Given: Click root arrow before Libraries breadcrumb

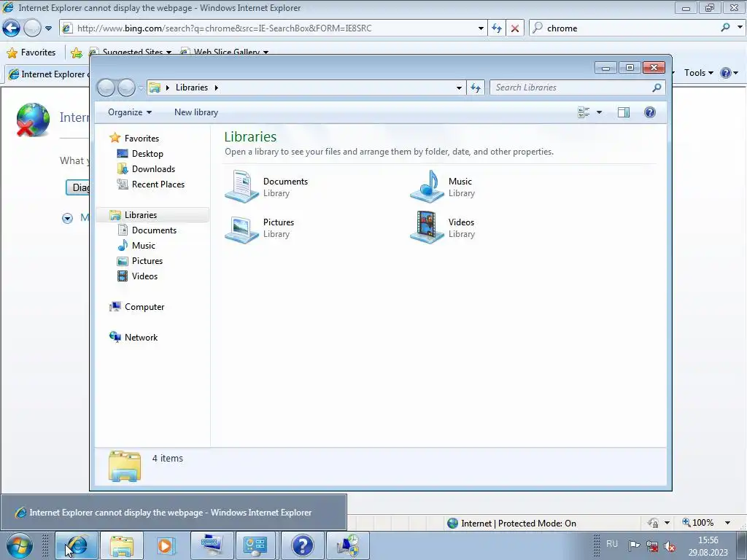Looking at the screenshot, I should [x=168, y=87].
